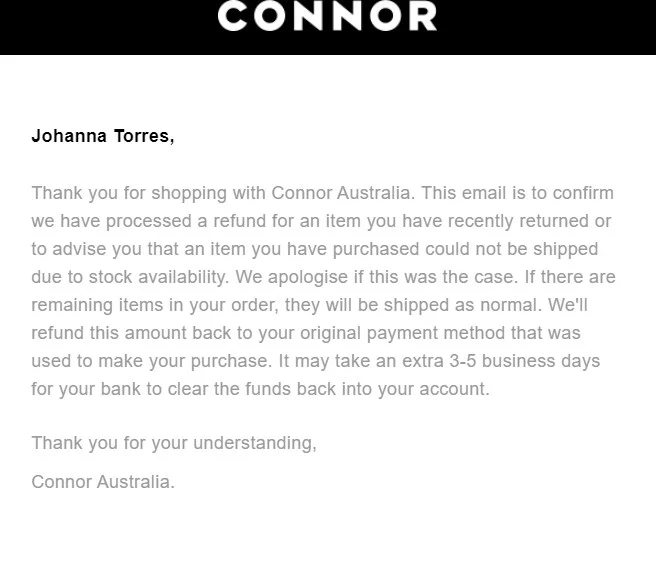Click the words "This email is to confirm"

(x=520, y=193)
